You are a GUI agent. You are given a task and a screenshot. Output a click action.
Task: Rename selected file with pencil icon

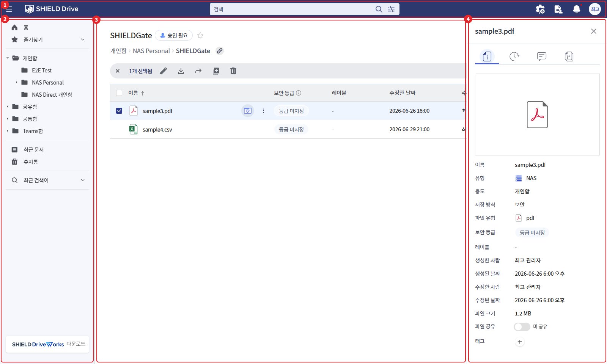164,71
